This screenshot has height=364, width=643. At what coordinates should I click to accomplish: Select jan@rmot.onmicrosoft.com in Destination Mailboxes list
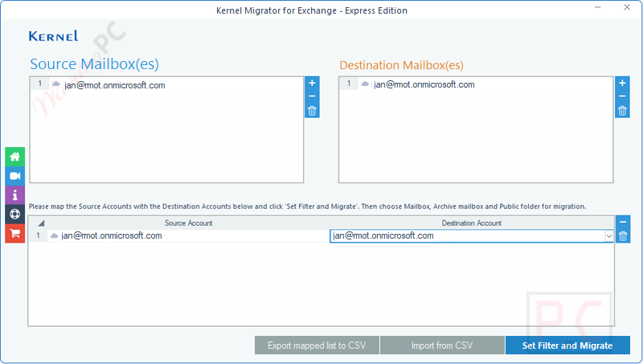click(424, 84)
